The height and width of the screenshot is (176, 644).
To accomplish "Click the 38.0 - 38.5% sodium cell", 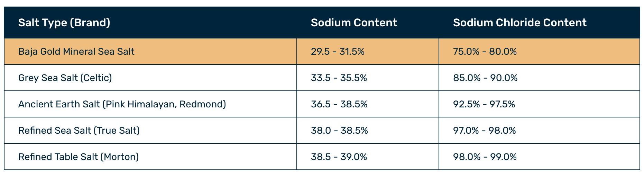I will pyautogui.click(x=339, y=131).
